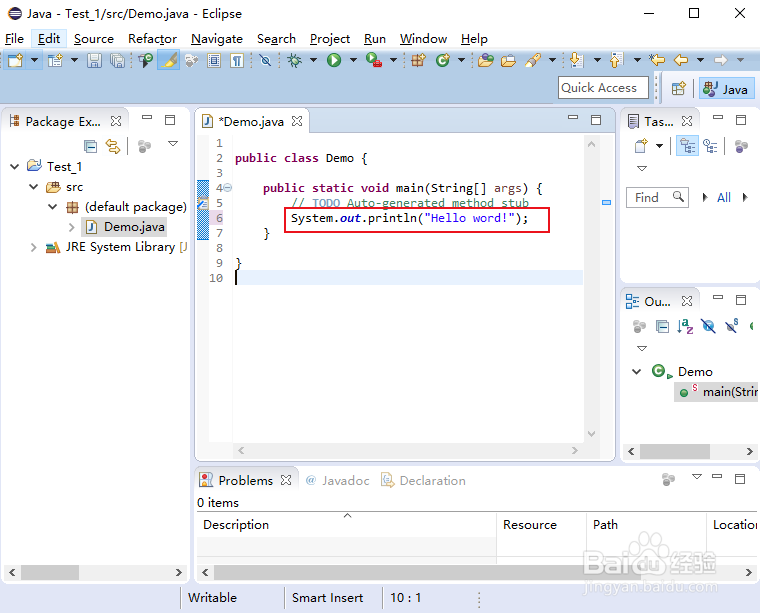The height and width of the screenshot is (613, 760).
Task: Expand the JRE System Library node
Action: point(33,247)
